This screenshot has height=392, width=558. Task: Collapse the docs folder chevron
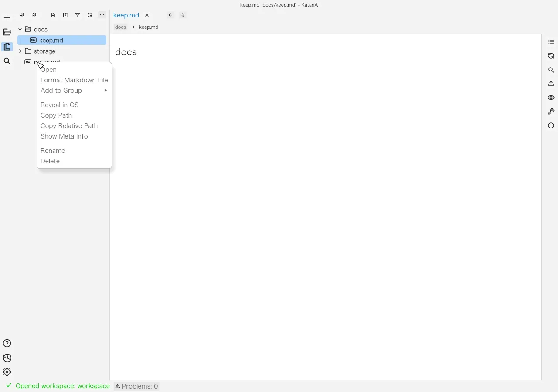point(20,29)
